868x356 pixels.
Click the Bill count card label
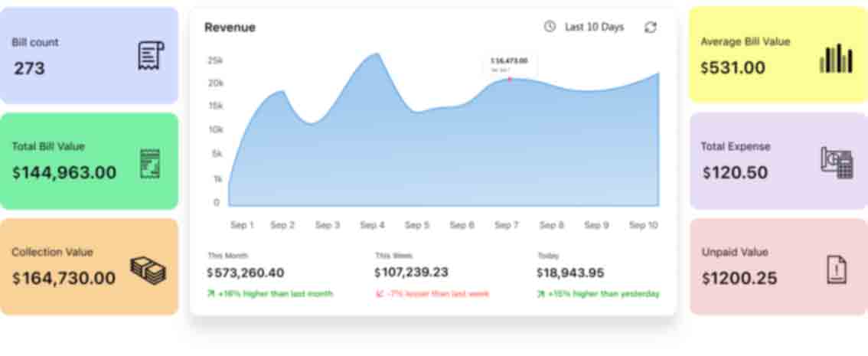point(35,43)
